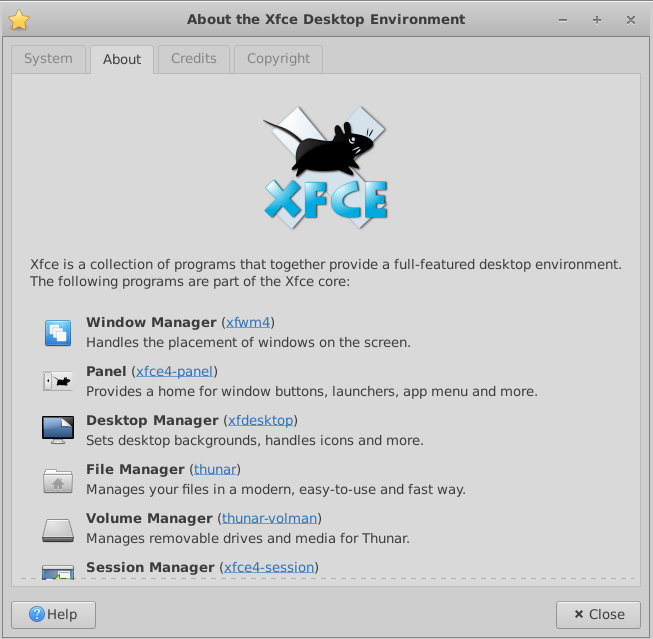653x639 pixels.
Task: Open the Copyright tab
Action: point(278,59)
